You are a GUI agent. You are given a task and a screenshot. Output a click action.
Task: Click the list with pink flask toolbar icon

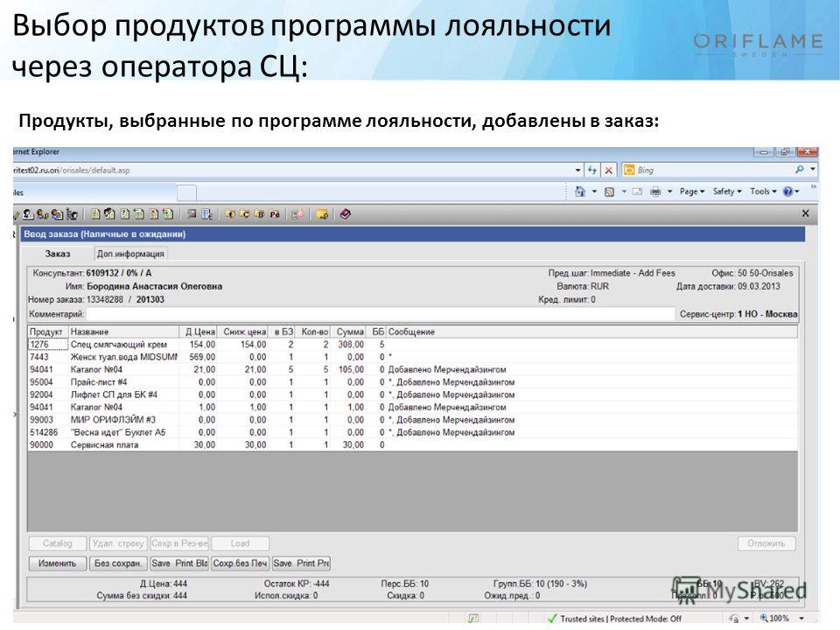(x=297, y=214)
